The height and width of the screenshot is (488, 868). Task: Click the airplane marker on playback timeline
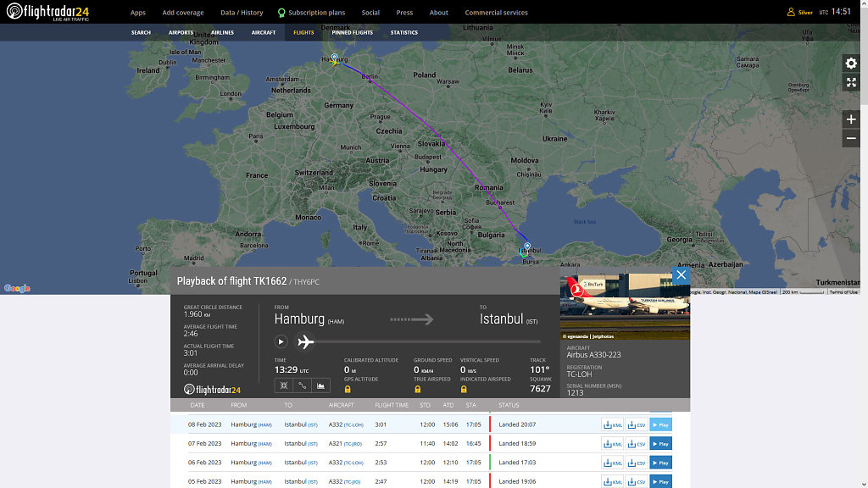click(x=305, y=341)
